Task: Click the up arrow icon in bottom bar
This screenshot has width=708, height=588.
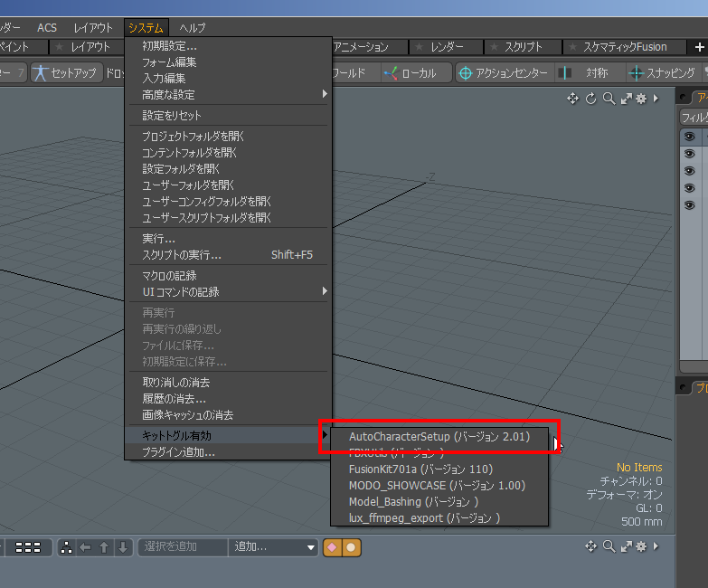Action: 104,547
